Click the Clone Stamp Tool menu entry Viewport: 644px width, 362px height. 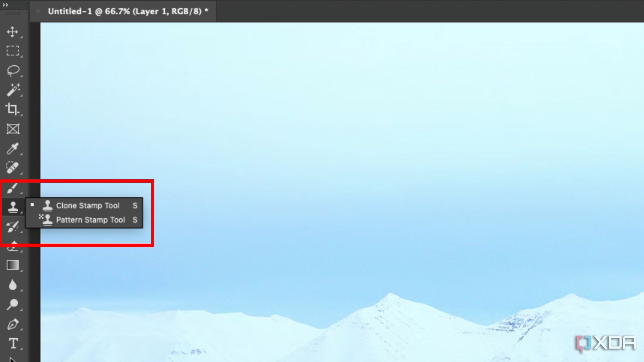click(x=88, y=205)
